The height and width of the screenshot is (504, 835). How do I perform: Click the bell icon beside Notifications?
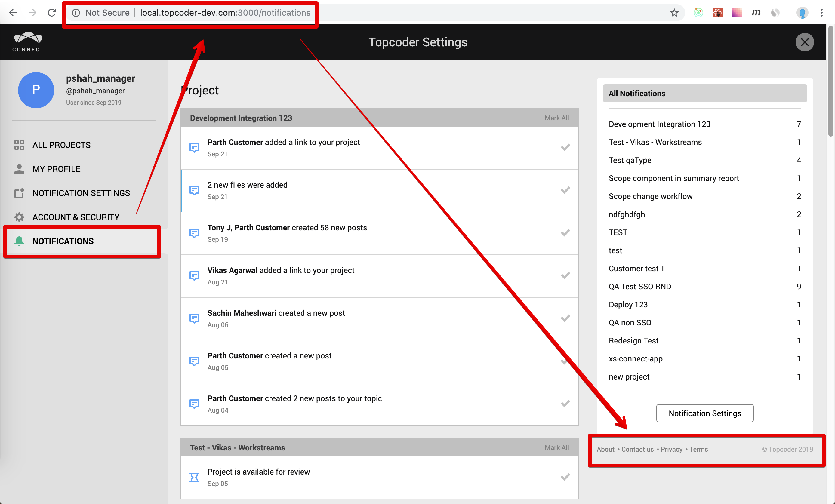coord(19,241)
